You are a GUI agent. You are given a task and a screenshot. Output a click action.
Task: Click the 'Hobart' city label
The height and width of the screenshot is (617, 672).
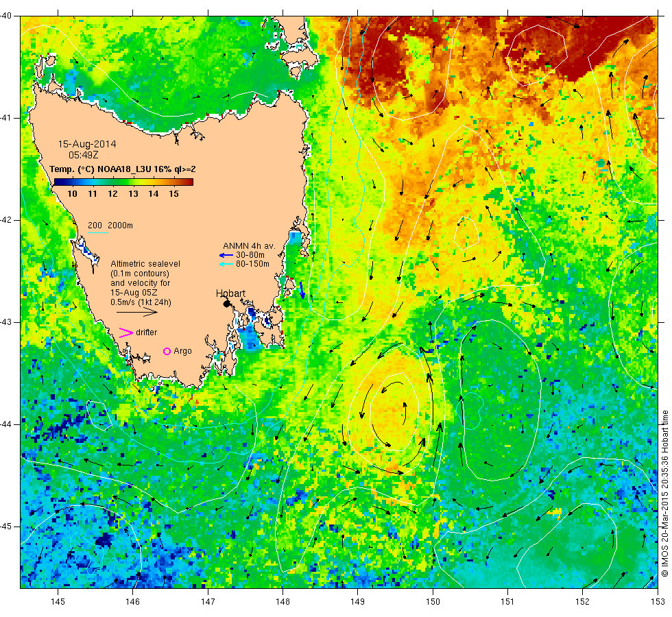pos(230,293)
